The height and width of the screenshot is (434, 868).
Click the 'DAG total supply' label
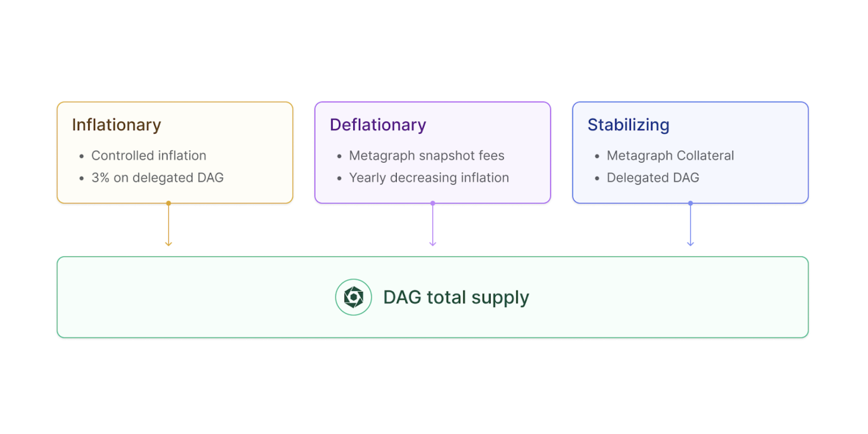(x=456, y=298)
